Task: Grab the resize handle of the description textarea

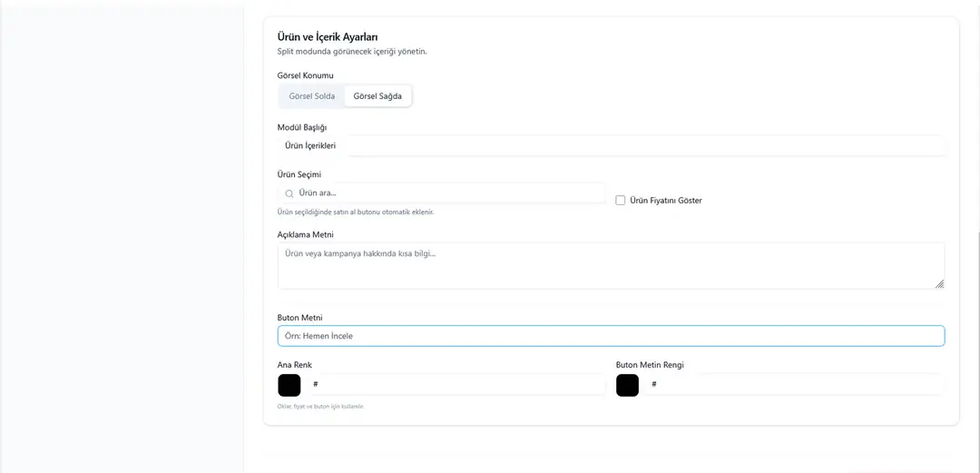Action: [x=939, y=284]
